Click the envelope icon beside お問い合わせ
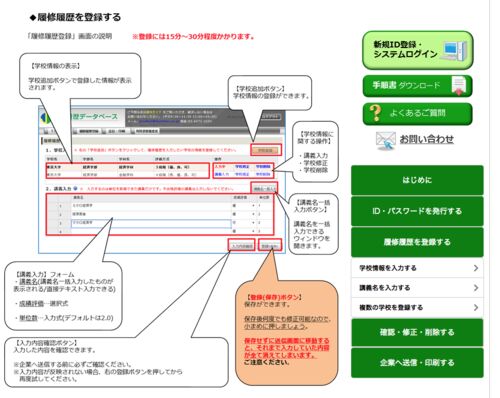Viewport: 500px width, 398px height. [386, 140]
